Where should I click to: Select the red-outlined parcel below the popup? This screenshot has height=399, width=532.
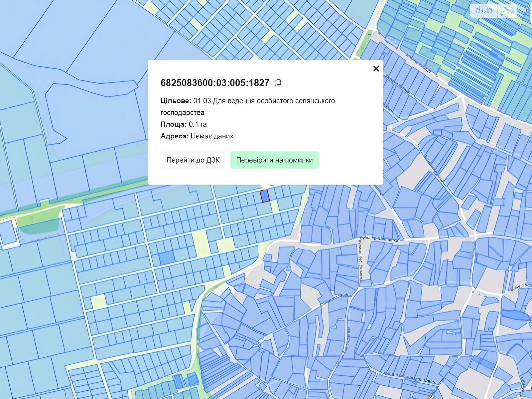click(x=265, y=196)
